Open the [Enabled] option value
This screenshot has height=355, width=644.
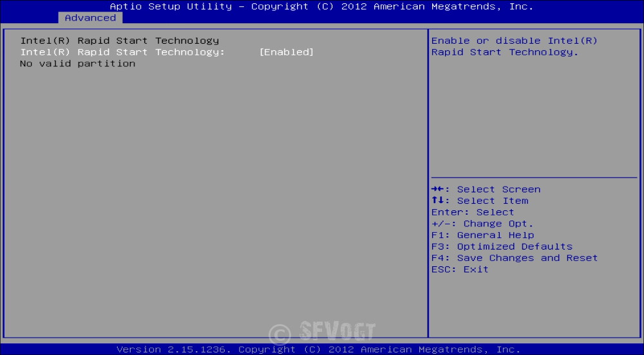click(287, 52)
